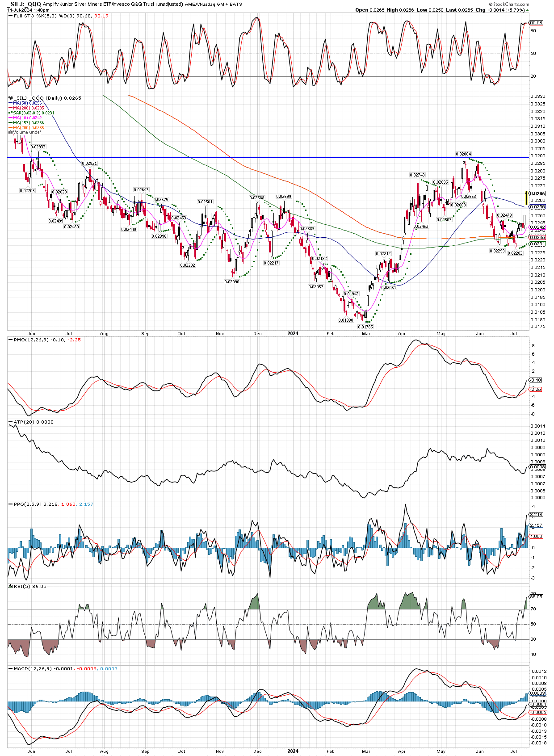Screen dimensions: 554x756
Task: Click the boxed 0.0265 price tag
Action: [537, 193]
